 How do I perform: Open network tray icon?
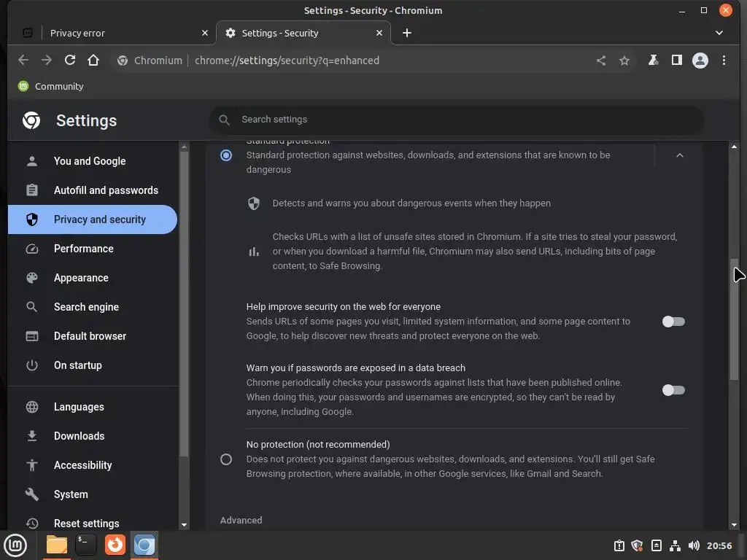(x=675, y=545)
